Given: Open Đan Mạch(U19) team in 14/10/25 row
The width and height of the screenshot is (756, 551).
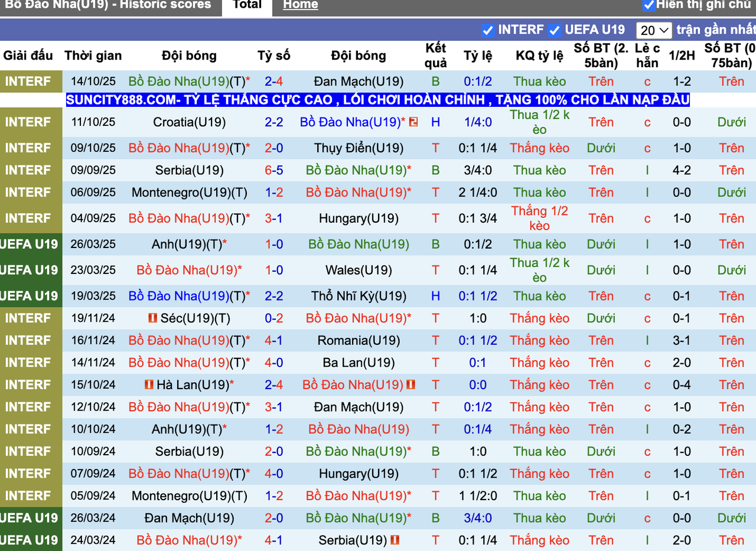Looking at the screenshot, I should pos(359,81).
